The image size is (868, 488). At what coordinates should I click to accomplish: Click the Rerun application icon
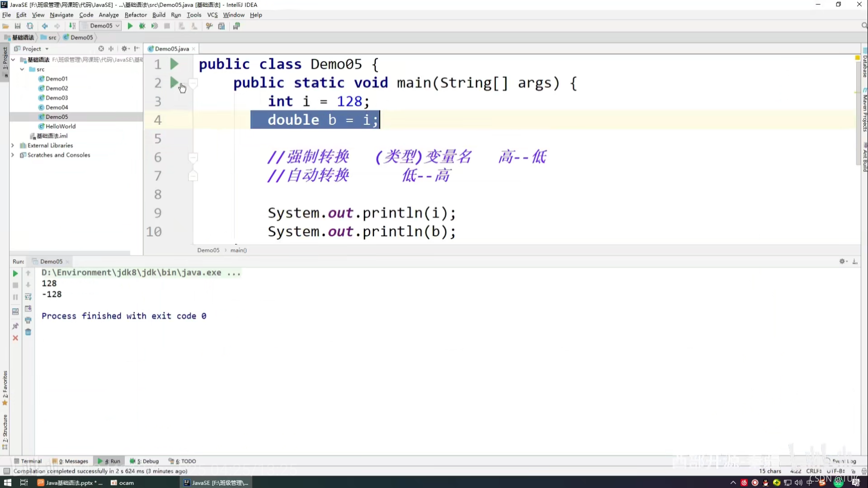pos(15,273)
